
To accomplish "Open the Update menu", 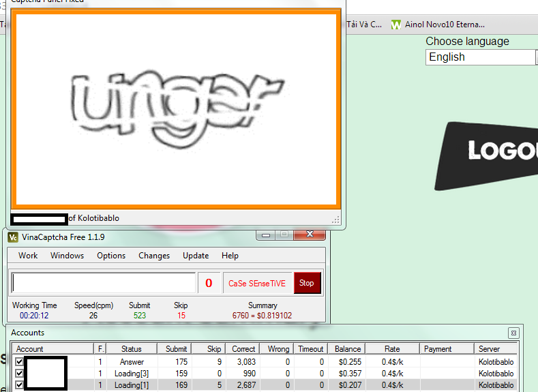I will pyautogui.click(x=196, y=256).
